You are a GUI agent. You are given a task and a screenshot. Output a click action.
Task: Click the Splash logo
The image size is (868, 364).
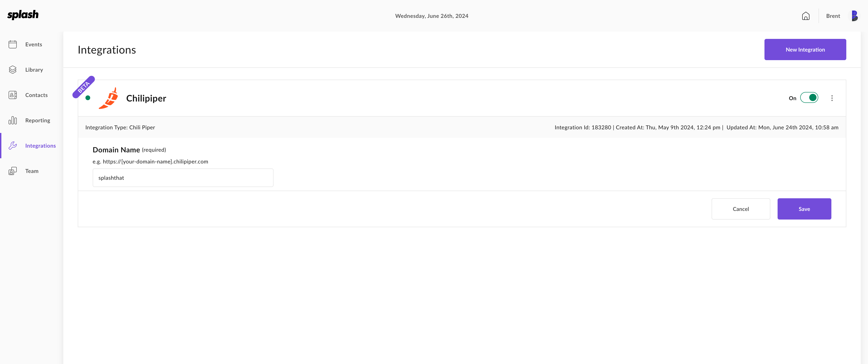point(23,15)
